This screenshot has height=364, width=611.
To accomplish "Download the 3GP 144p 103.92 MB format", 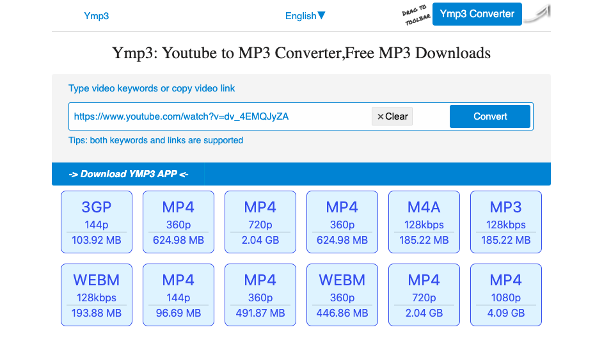I will click(x=97, y=222).
